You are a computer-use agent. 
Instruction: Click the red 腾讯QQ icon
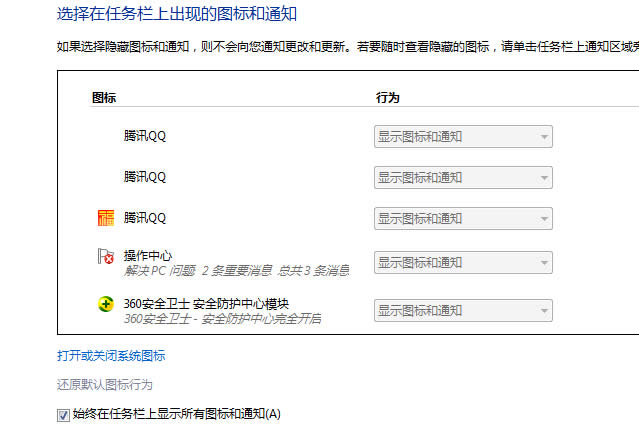coord(105,218)
